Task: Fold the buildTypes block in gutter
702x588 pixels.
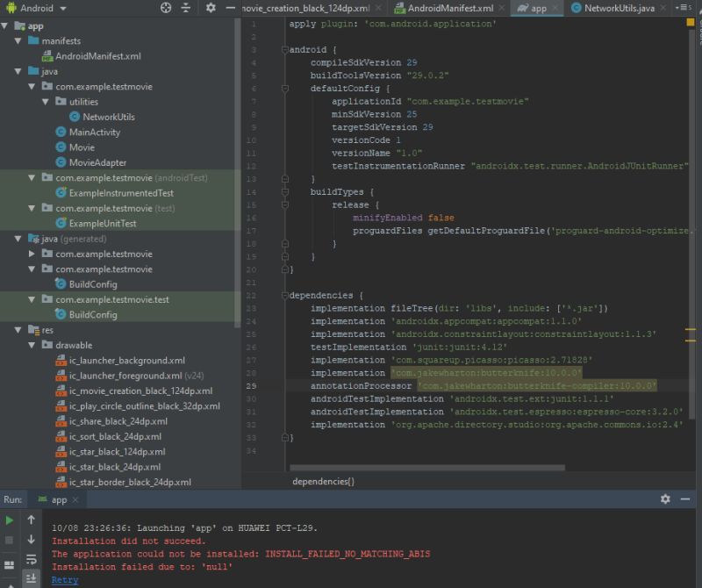Action: (284, 192)
